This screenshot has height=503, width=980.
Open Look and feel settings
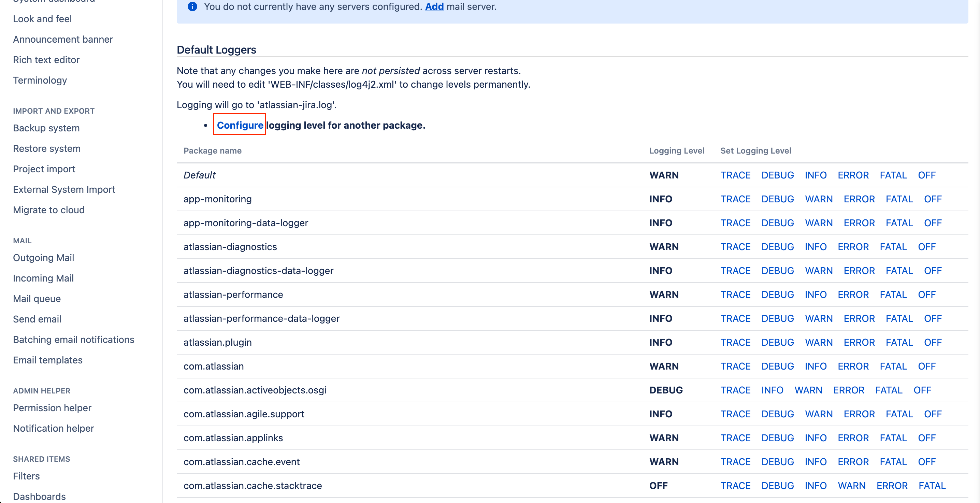click(42, 19)
